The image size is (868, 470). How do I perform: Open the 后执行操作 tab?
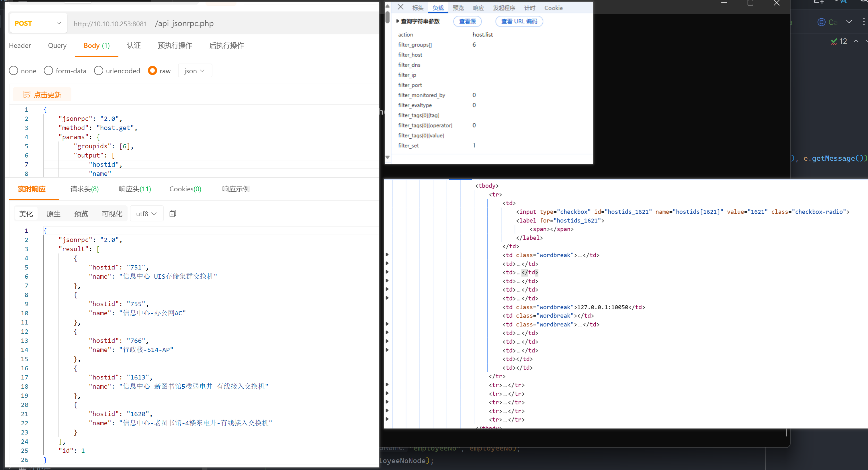click(227, 46)
